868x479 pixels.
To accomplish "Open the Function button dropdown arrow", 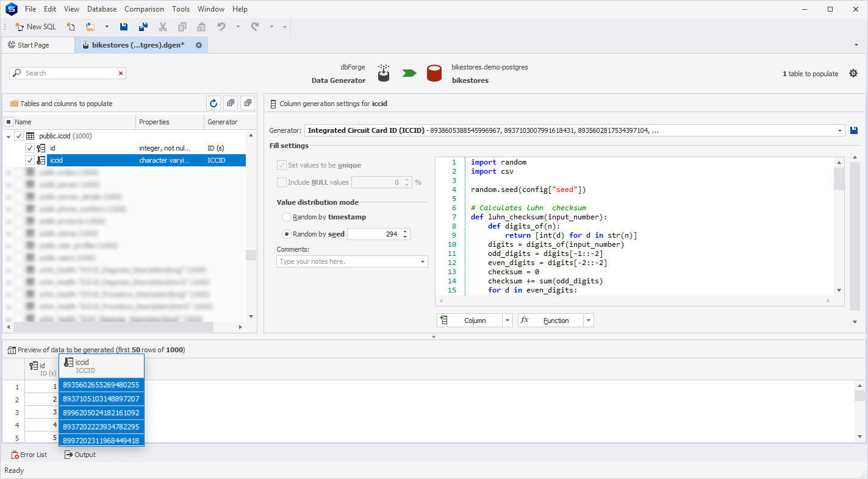I will coord(589,321).
